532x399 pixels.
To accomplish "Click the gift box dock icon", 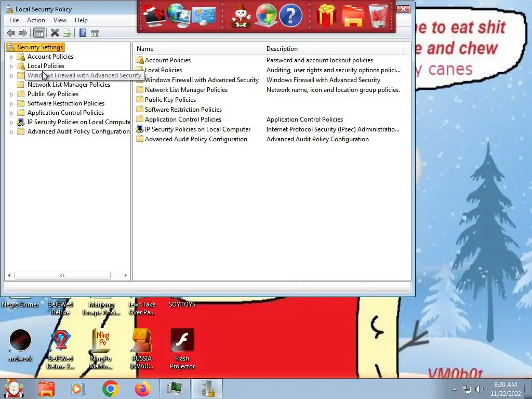I will pos(326,15).
